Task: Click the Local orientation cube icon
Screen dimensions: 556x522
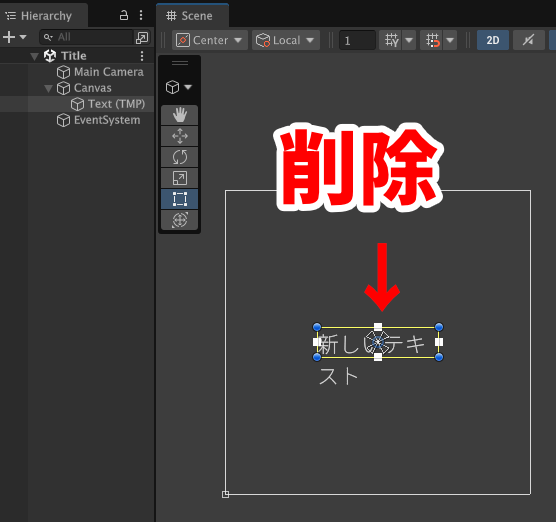Action: [263, 40]
